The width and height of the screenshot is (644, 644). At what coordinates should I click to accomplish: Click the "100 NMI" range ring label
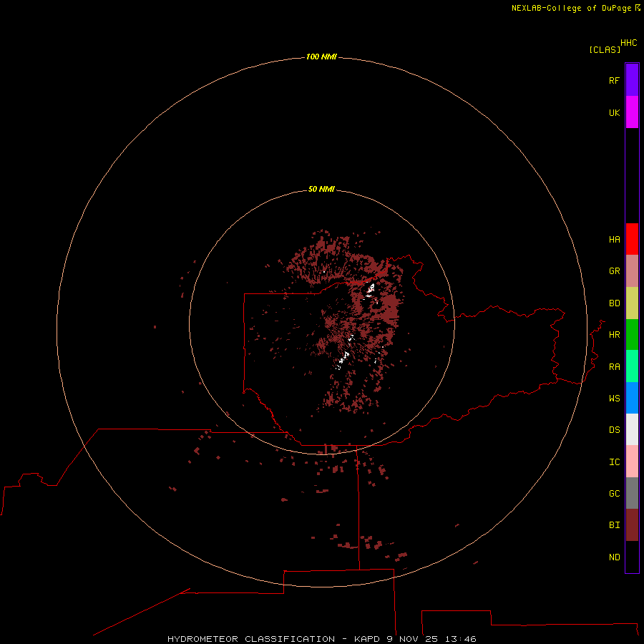point(321,57)
